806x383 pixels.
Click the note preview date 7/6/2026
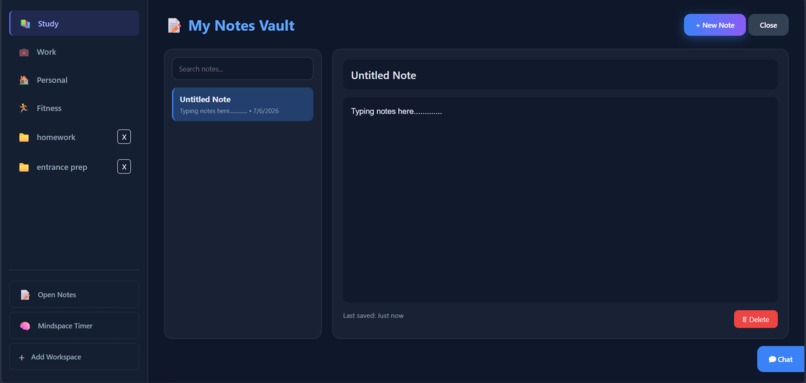tap(266, 111)
